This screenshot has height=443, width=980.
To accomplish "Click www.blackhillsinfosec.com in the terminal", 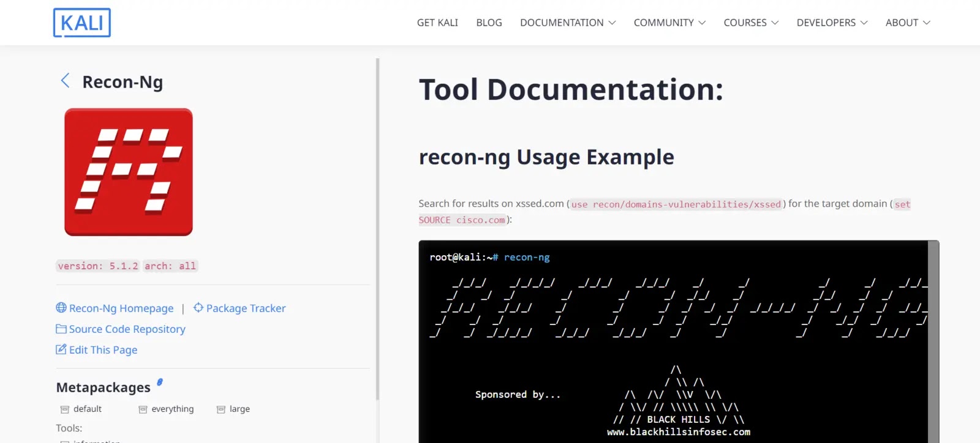I will pyautogui.click(x=679, y=432).
